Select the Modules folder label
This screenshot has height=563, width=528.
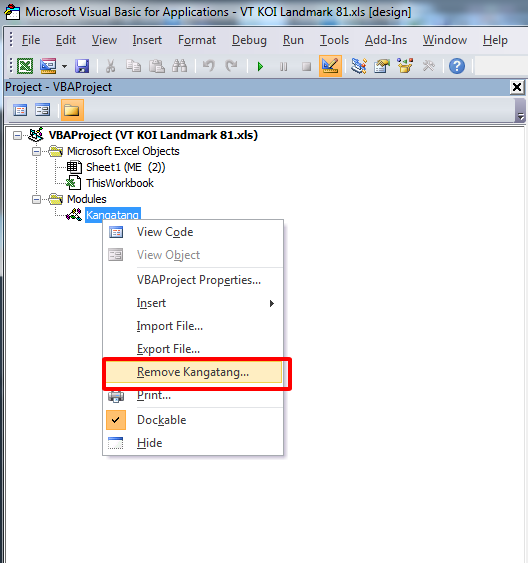coord(87,199)
